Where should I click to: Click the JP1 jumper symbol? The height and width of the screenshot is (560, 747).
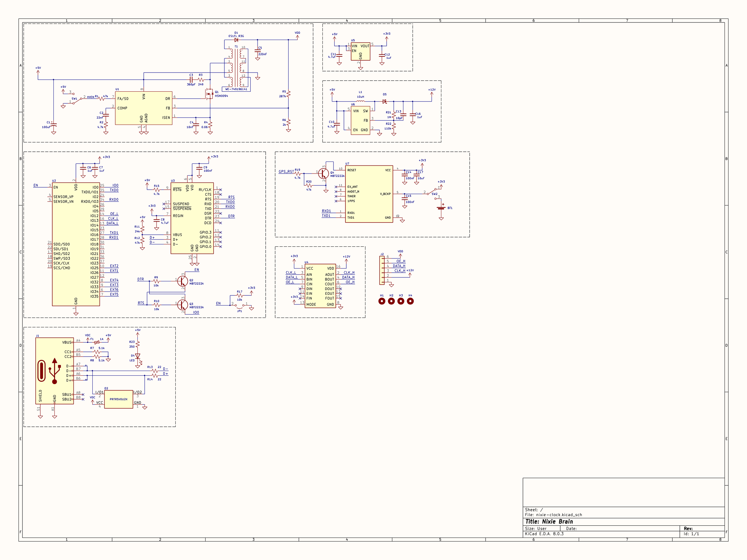pyautogui.click(x=239, y=306)
